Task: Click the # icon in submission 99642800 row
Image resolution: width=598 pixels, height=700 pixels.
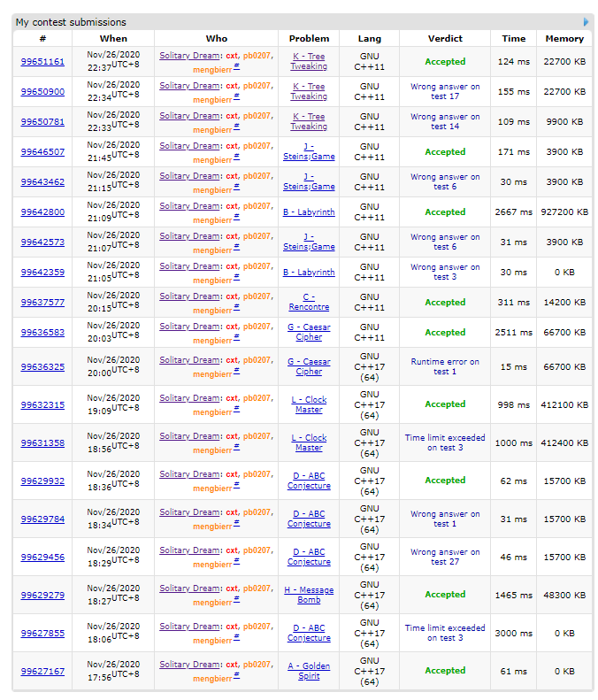Action: tap(236, 219)
